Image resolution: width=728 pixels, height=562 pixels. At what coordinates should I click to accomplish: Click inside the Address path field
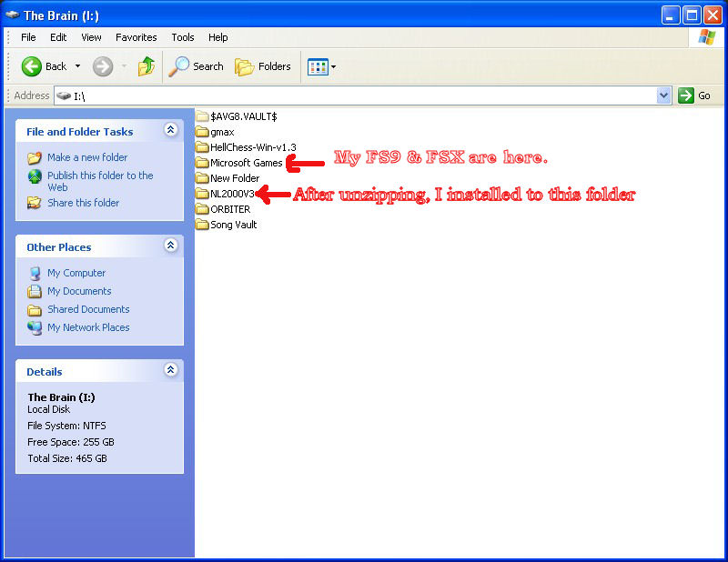tap(364, 95)
